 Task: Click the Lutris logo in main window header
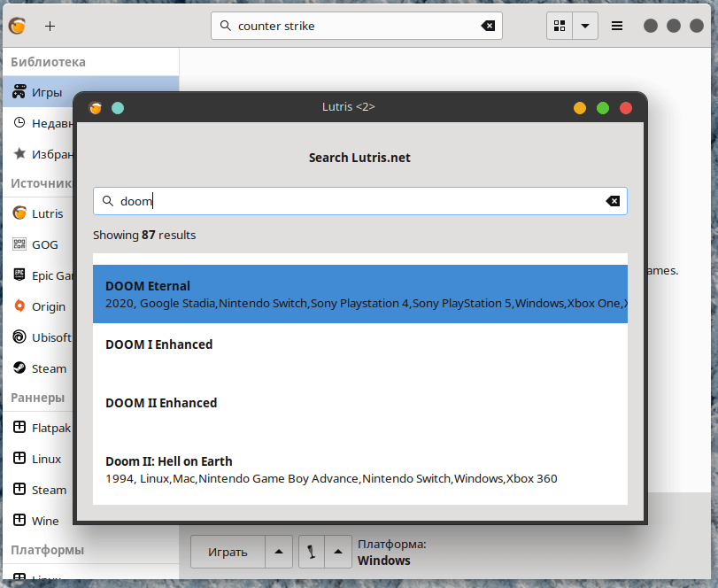tap(18, 26)
